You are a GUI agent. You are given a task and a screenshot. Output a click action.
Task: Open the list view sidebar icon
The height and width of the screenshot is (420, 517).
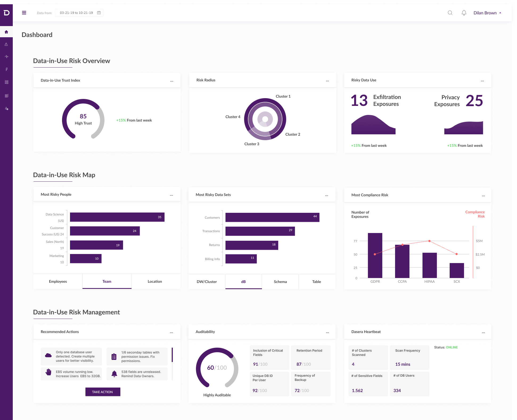click(x=6, y=82)
